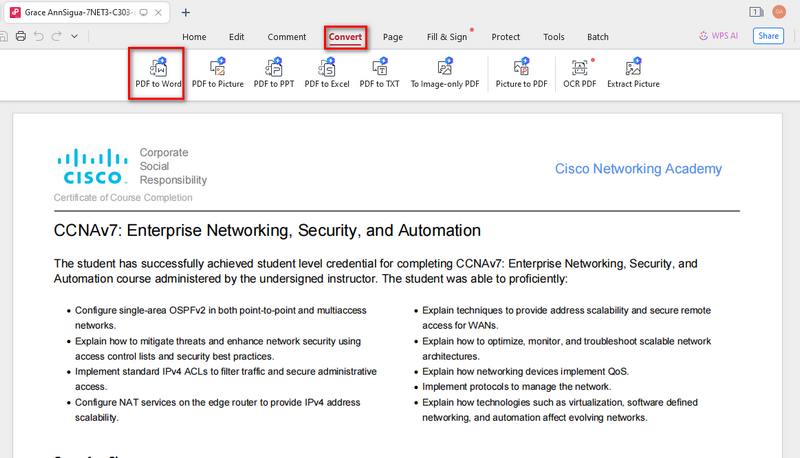Screen dimensions: 800x458
Task: Open the Protect ribbon tab
Action: (x=506, y=37)
